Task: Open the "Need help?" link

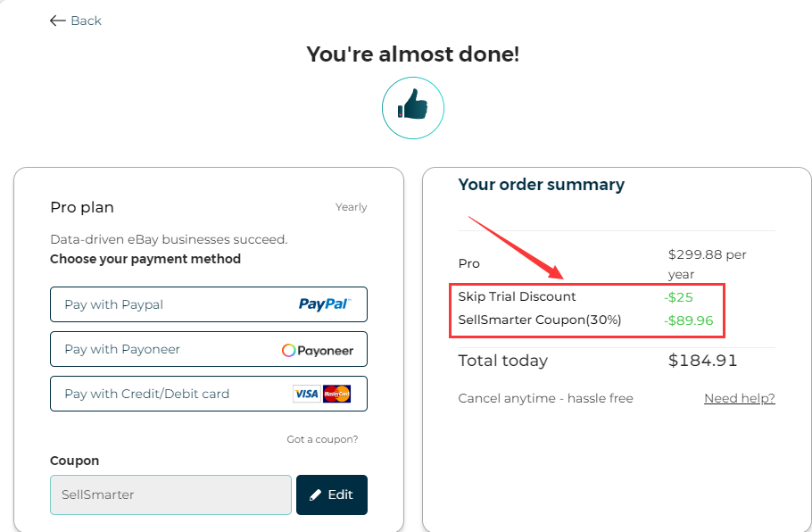Action: click(739, 398)
